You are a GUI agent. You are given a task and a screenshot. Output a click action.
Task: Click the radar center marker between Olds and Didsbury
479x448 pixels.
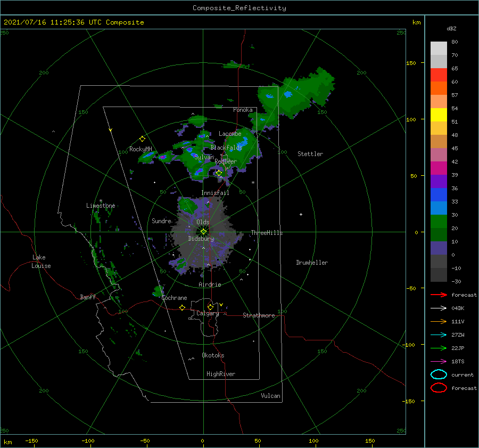[203, 232]
